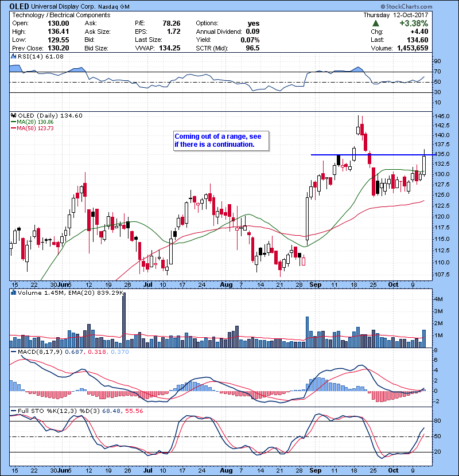This screenshot has width=459, height=476.
Task: Click the SCTR (Mid) value 96.5
Action: pyautogui.click(x=252, y=48)
